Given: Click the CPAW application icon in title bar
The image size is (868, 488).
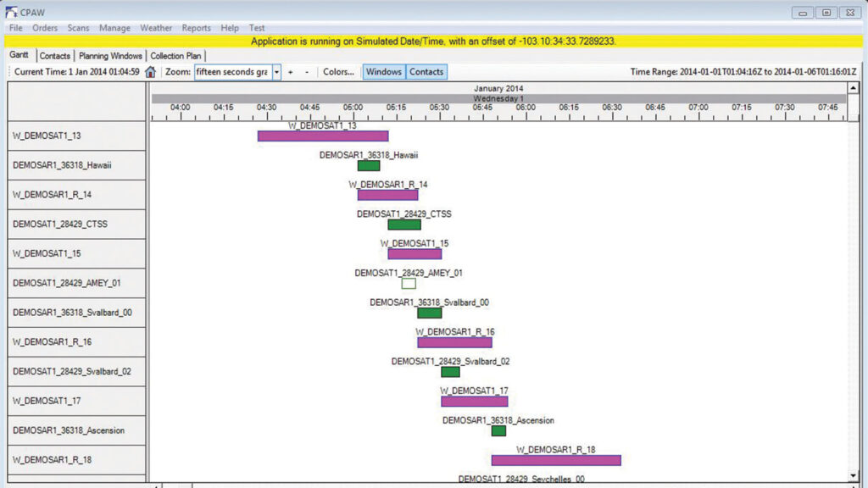Looking at the screenshot, I should (10, 12).
